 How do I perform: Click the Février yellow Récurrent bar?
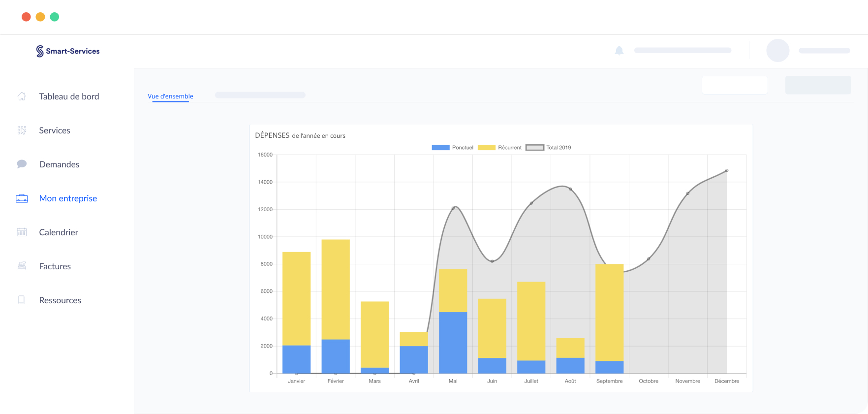(336, 289)
